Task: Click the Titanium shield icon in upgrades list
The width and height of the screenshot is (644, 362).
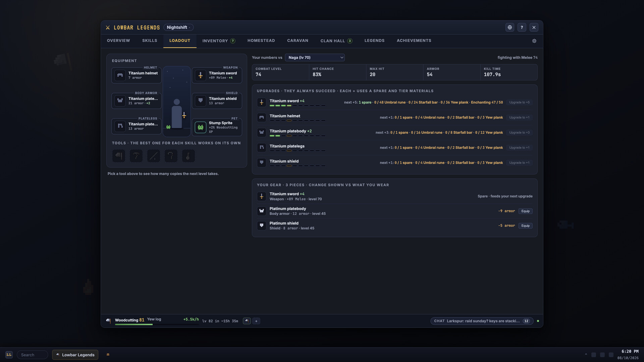Action: (x=262, y=163)
